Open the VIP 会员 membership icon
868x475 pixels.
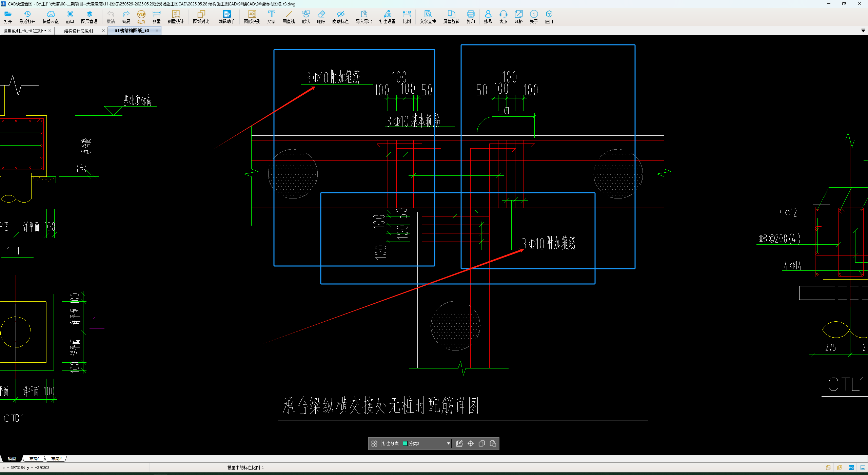tap(141, 17)
